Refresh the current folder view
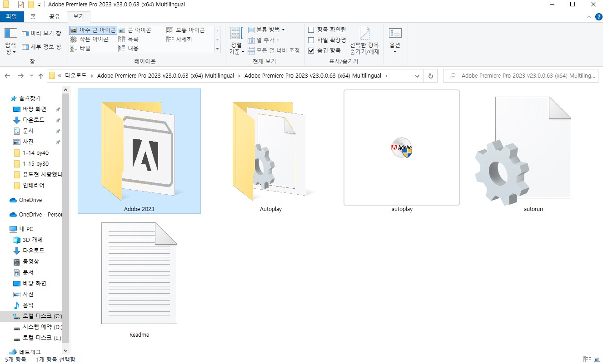Image resolution: width=603 pixels, height=364 pixels. (431, 76)
